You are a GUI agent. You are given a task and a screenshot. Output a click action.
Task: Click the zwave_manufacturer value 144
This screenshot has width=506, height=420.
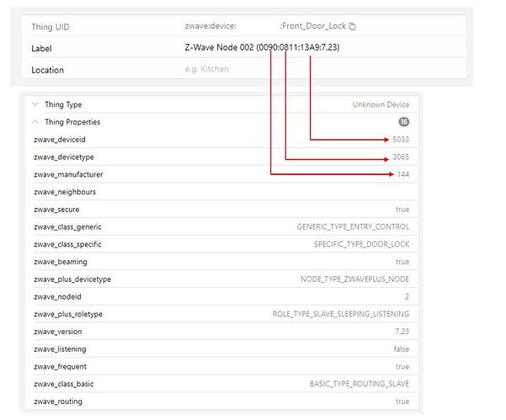(402, 174)
